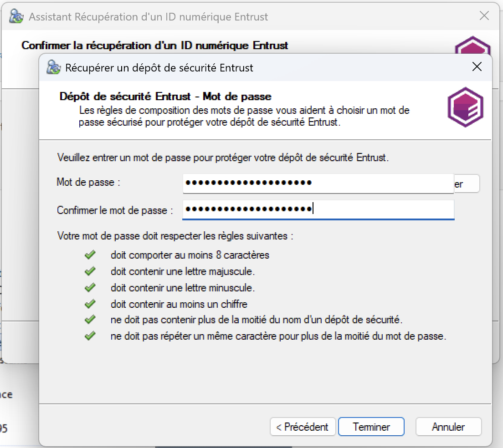This screenshot has width=503, height=448.
Task: Cancel the wizard with "Annuler"
Action: click(x=448, y=427)
